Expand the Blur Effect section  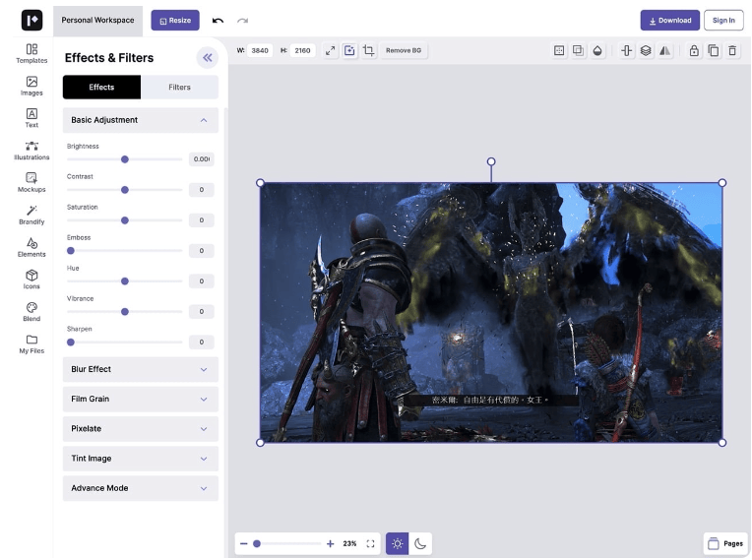point(141,369)
